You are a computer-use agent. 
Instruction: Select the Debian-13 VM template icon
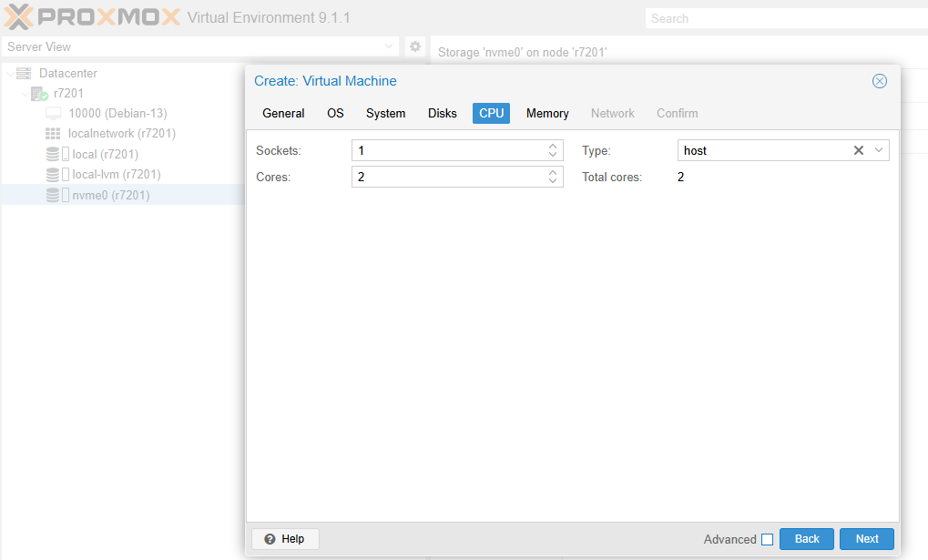53,113
